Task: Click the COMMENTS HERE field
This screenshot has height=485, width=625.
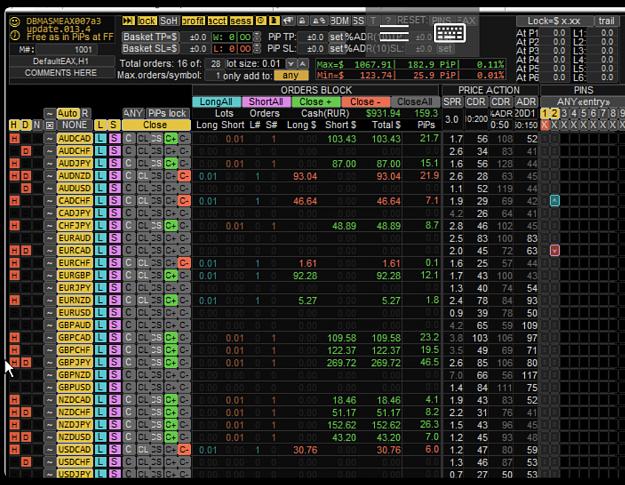Action: pyautogui.click(x=61, y=73)
